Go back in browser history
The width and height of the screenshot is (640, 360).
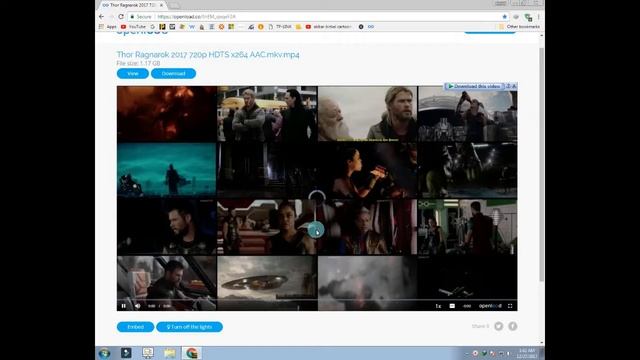(102, 17)
